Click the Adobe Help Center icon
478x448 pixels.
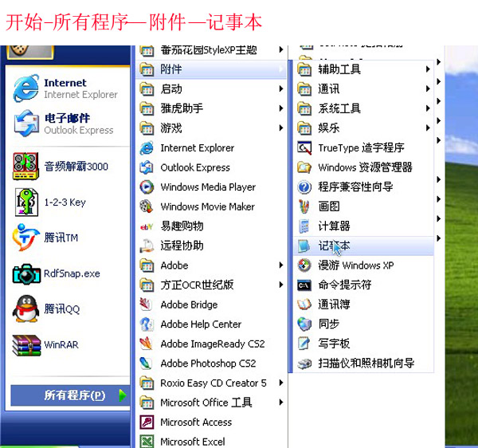pyautogui.click(x=147, y=324)
